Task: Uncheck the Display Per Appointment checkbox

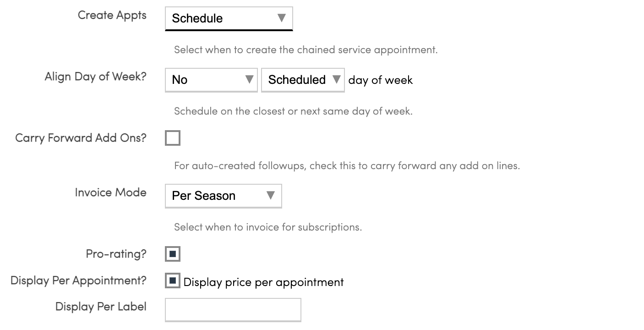Action: (173, 281)
